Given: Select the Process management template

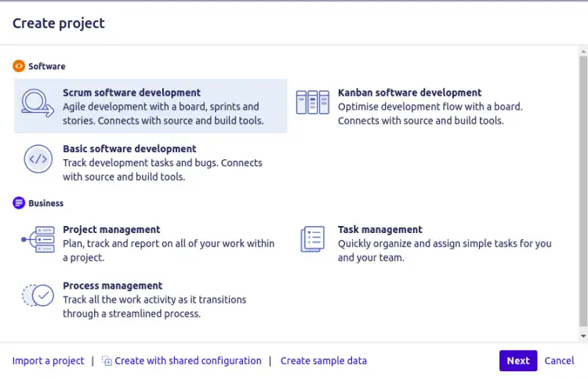Looking at the screenshot, I should pos(112,286).
